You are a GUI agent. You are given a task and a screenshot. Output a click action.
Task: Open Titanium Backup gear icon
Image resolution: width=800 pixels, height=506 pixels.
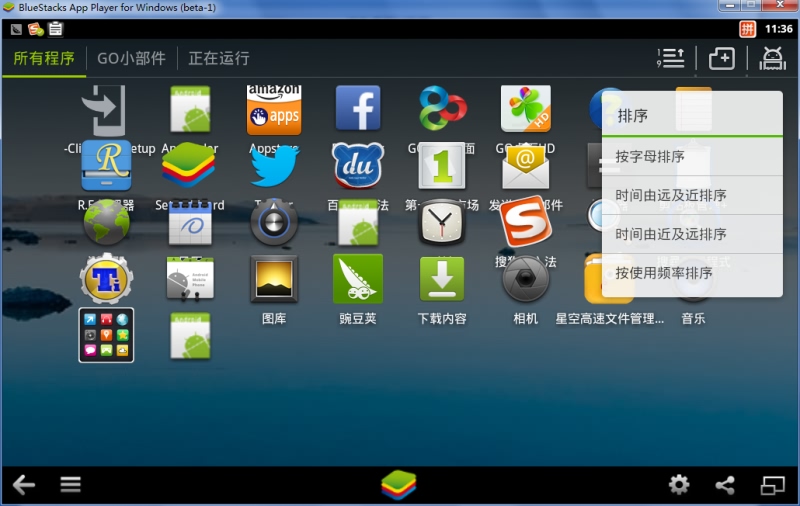tap(106, 279)
